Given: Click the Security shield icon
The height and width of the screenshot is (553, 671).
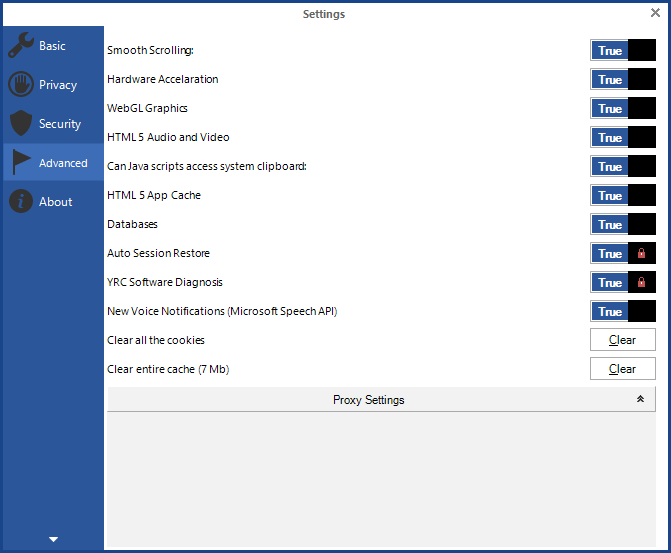Looking at the screenshot, I should pos(21,123).
